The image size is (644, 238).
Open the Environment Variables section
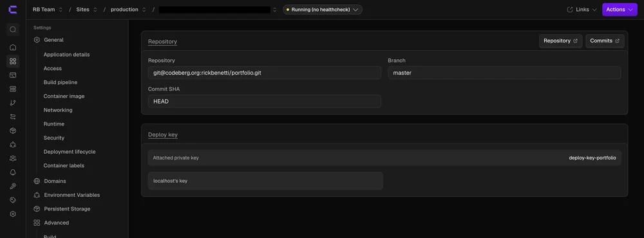72,195
